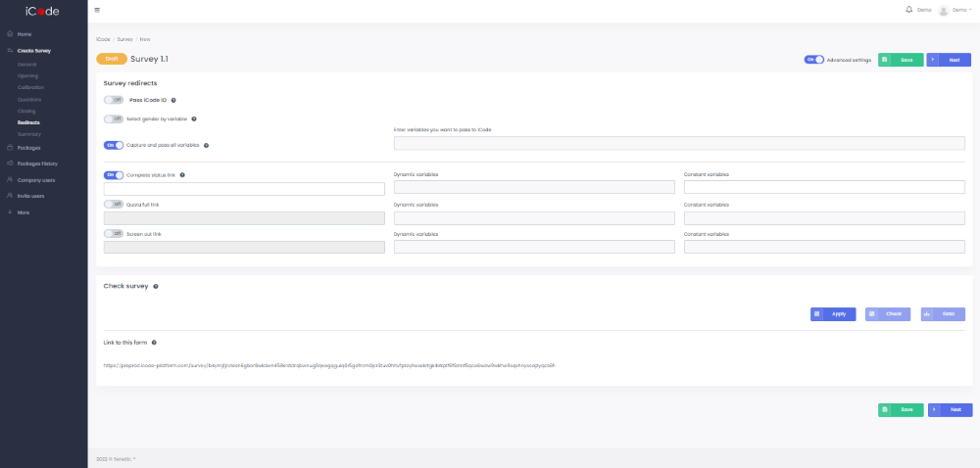Turn off the Advanced settings toggle
Viewport: 980px width, 468px height.
813,60
